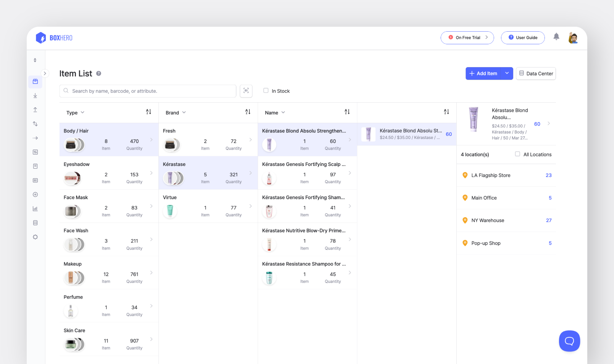
Task: Click the notification bell icon
Action: (556, 37)
